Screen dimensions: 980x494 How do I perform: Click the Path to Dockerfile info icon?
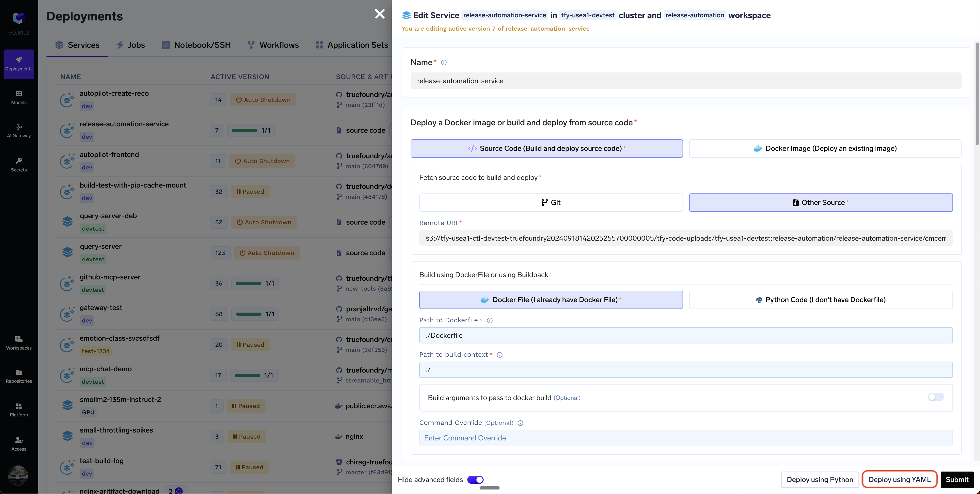pos(490,320)
